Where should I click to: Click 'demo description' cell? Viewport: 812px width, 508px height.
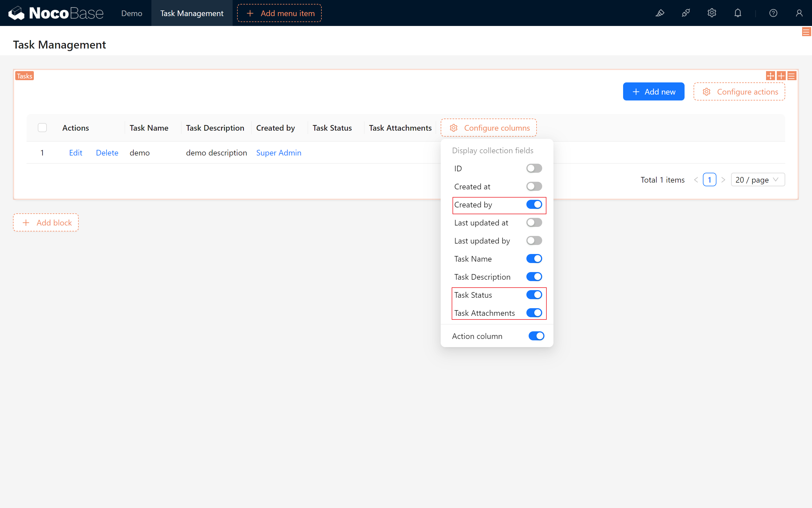tap(217, 152)
